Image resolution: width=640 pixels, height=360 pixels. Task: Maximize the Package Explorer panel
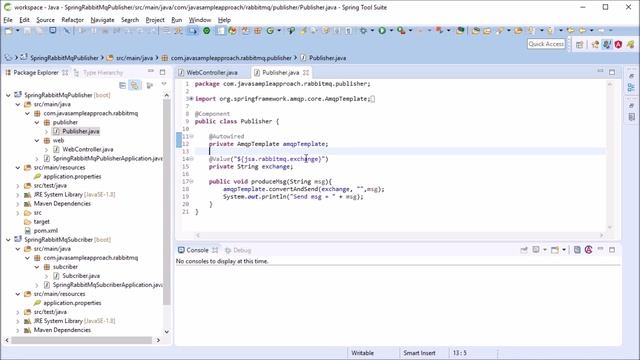pyautogui.click(x=162, y=72)
